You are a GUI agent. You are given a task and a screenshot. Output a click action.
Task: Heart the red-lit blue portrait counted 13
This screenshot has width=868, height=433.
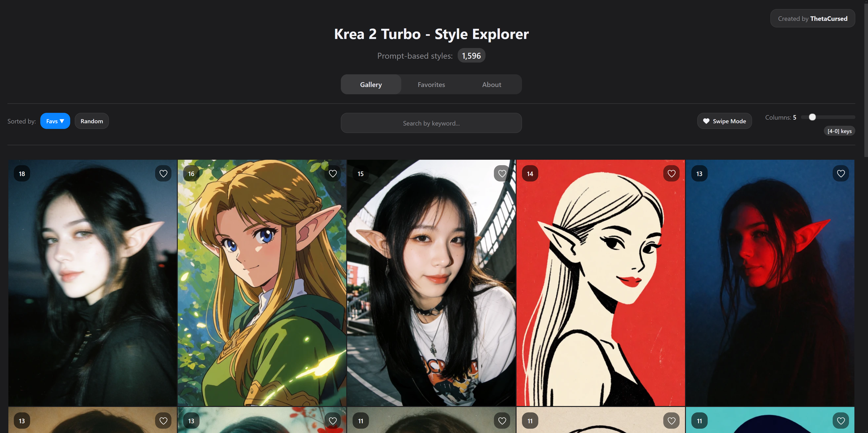point(841,174)
